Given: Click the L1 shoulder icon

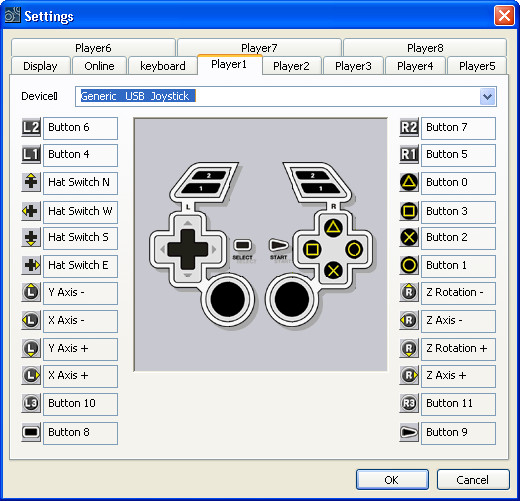Looking at the screenshot, I should (31, 154).
